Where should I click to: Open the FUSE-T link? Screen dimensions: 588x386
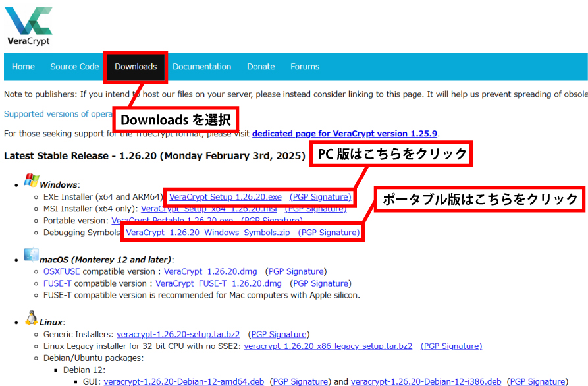tap(57, 284)
